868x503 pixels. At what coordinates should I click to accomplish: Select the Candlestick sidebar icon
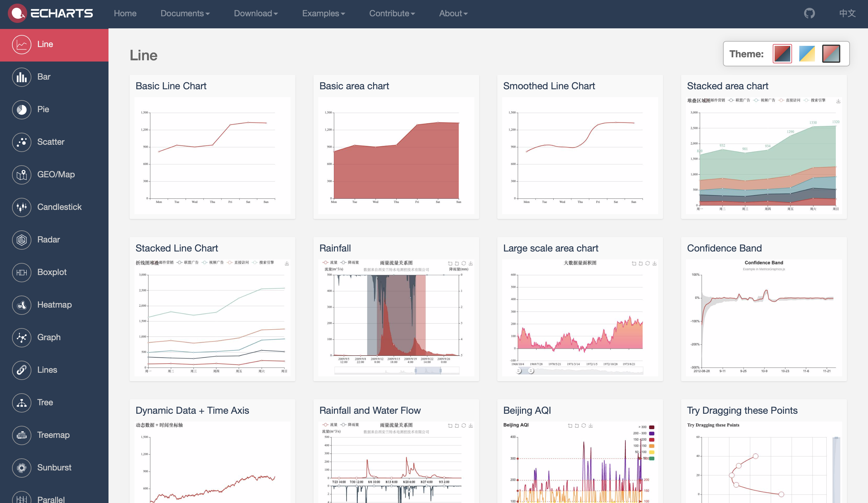tap(21, 207)
